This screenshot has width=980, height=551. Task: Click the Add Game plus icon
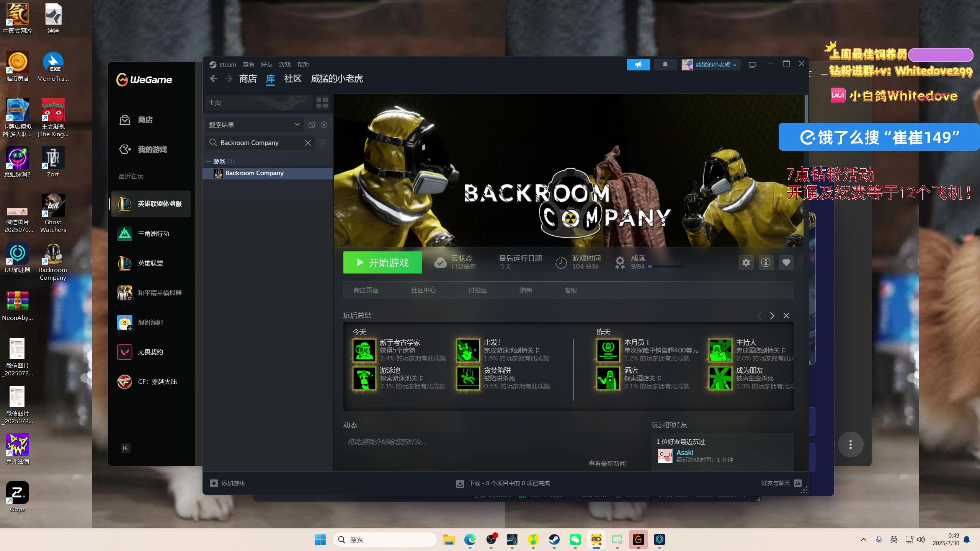[x=214, y=483]
